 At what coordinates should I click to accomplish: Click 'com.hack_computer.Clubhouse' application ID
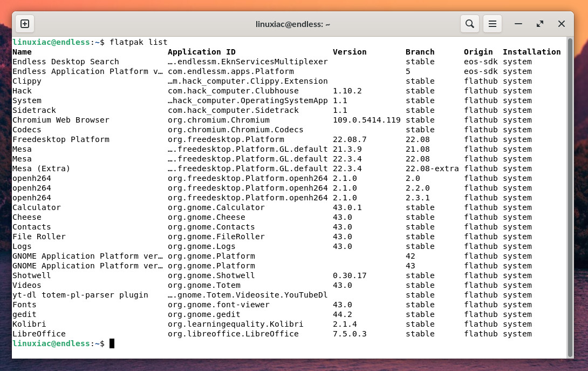point(233,91)
